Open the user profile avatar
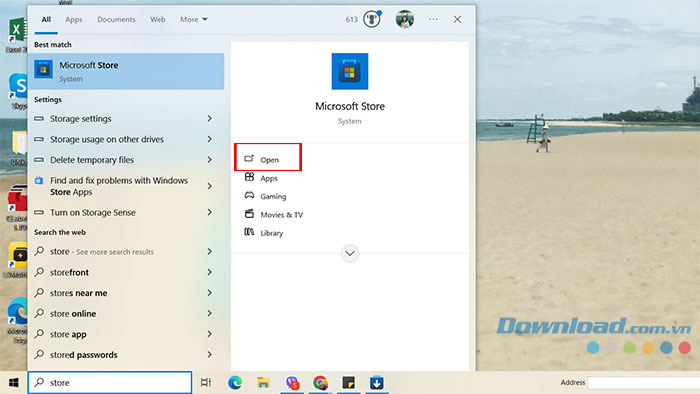 (404, 19)
